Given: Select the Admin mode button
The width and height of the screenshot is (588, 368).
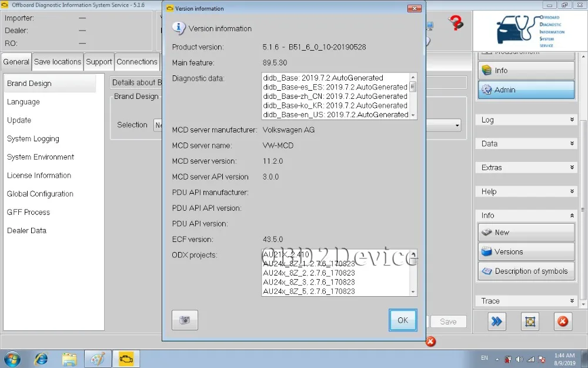Looking at the screenshot, I should coord(526,89).
